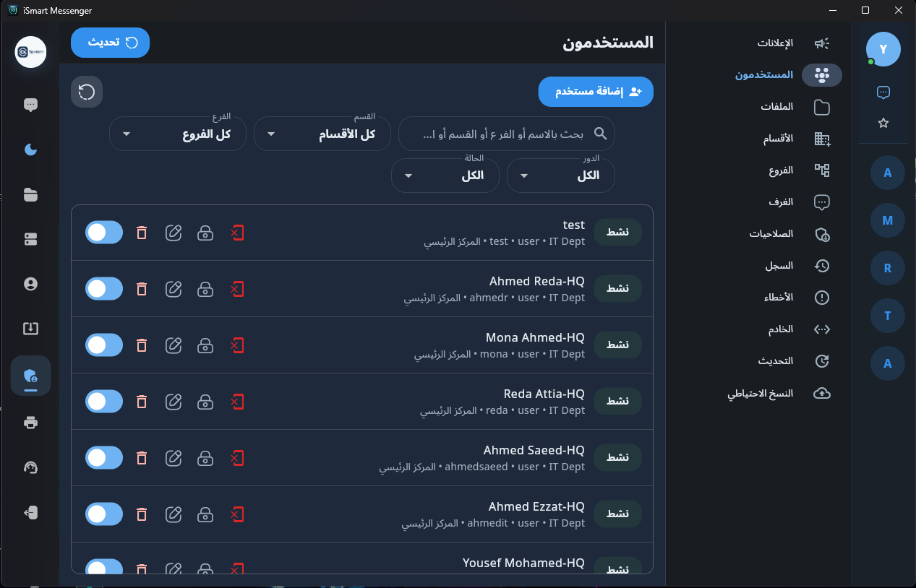
Task: Open chat bubble icon under Y avatar
Action: click(x=883, y=92)
